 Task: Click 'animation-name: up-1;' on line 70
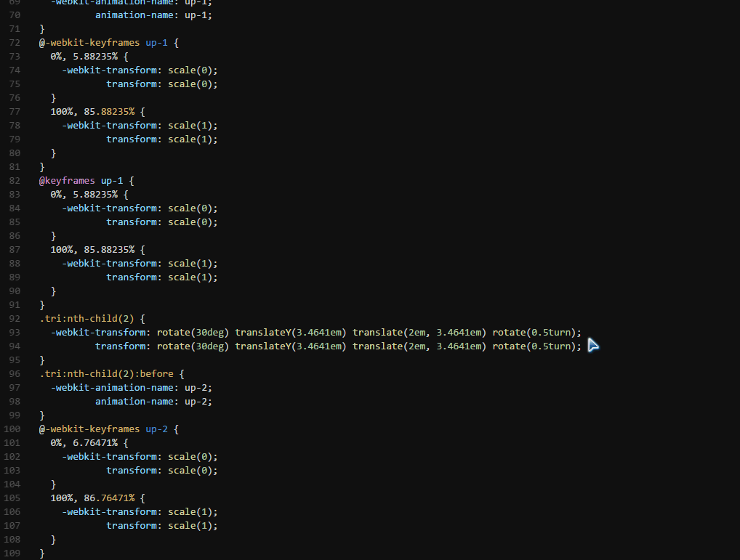tap(154, 15)
